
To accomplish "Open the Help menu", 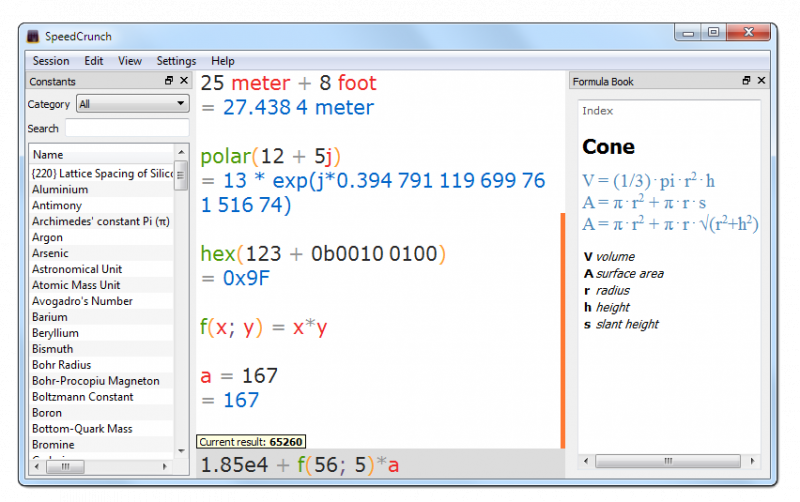I will [223, 61].
